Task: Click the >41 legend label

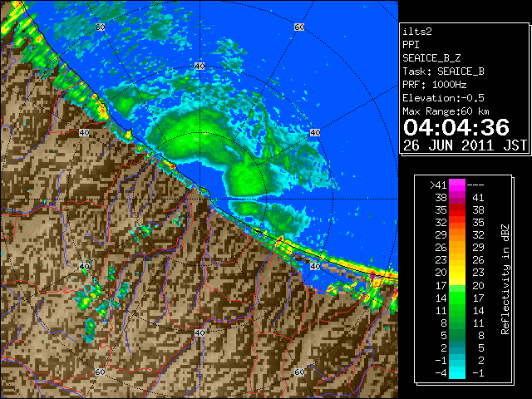Action: (x=438, y=185)
